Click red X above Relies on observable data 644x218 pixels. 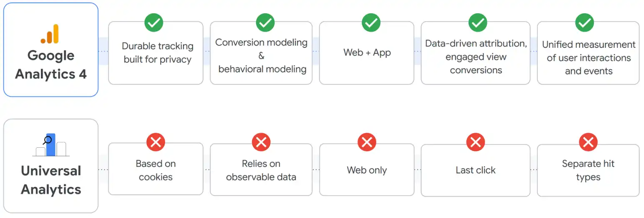point(261,143)
